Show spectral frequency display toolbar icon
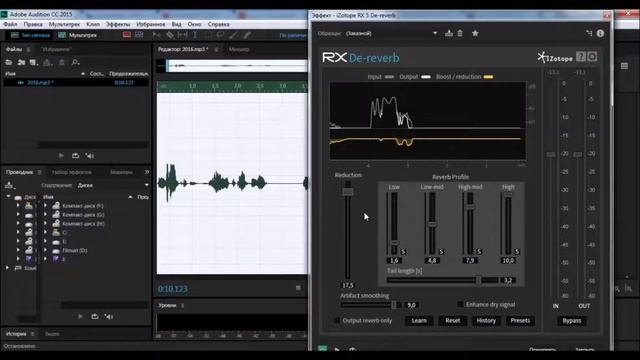This screenshot has height=360, width=640. point(127,35)
